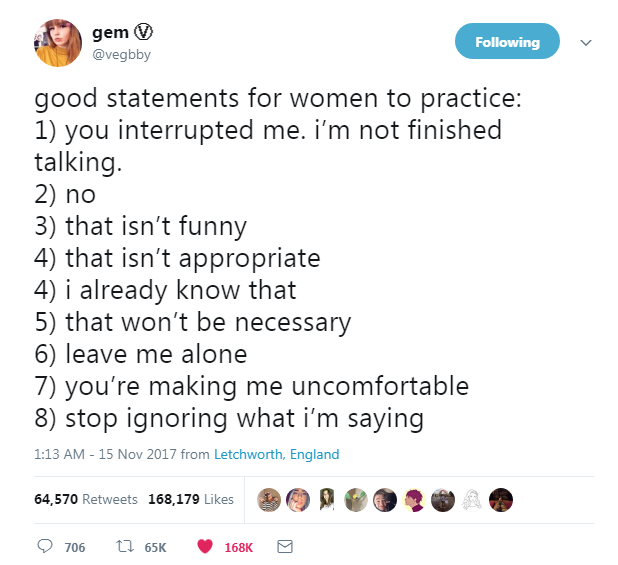The image size is (618, 565).
Task: Open gem's profile picture
Action: (x=58, y=43)
